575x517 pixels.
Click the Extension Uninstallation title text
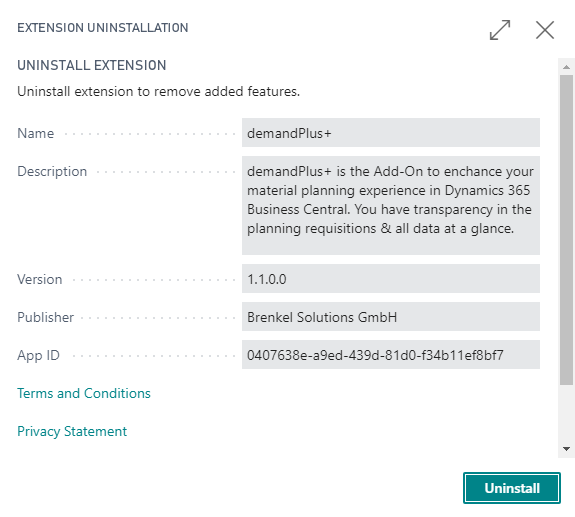(103, 28)
